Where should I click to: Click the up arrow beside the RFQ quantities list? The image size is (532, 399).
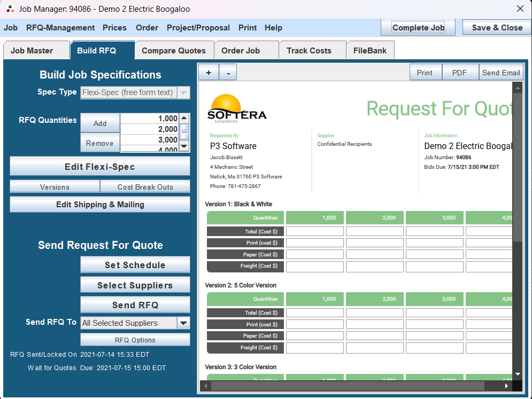click(184, 118)
